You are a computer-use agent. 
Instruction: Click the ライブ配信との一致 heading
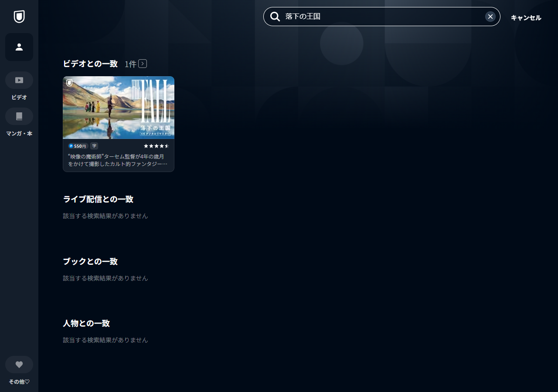[x=98, y=199]
